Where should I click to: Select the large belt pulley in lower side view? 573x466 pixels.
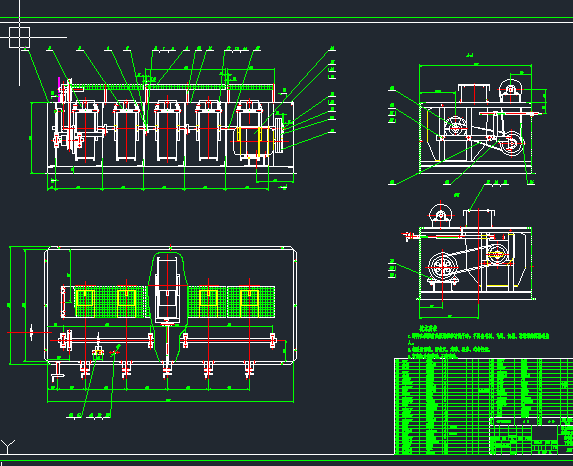(443, 267)
